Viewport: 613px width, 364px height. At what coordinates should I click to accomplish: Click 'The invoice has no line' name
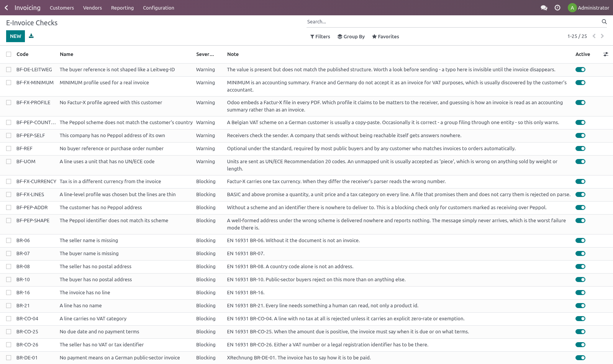(85, 293)
